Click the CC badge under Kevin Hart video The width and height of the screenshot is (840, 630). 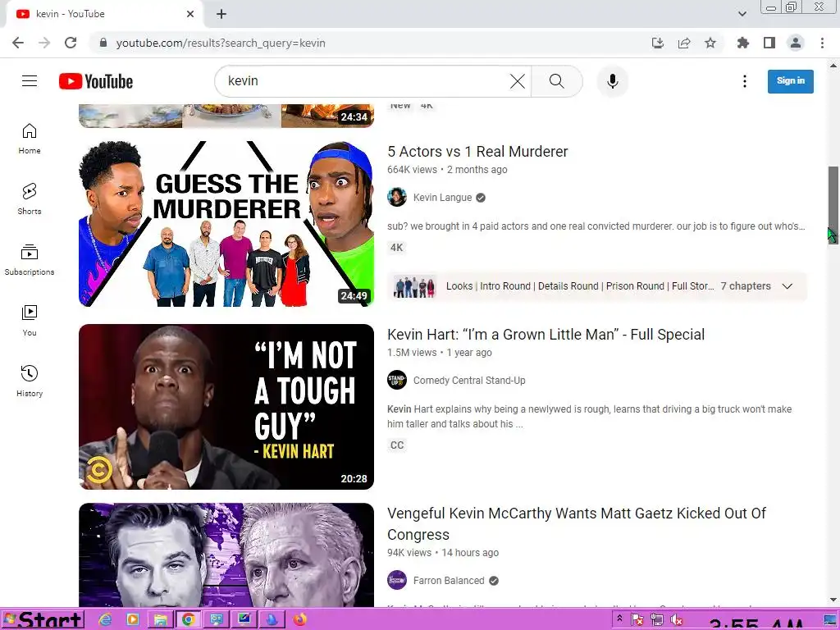coord(397,445)
